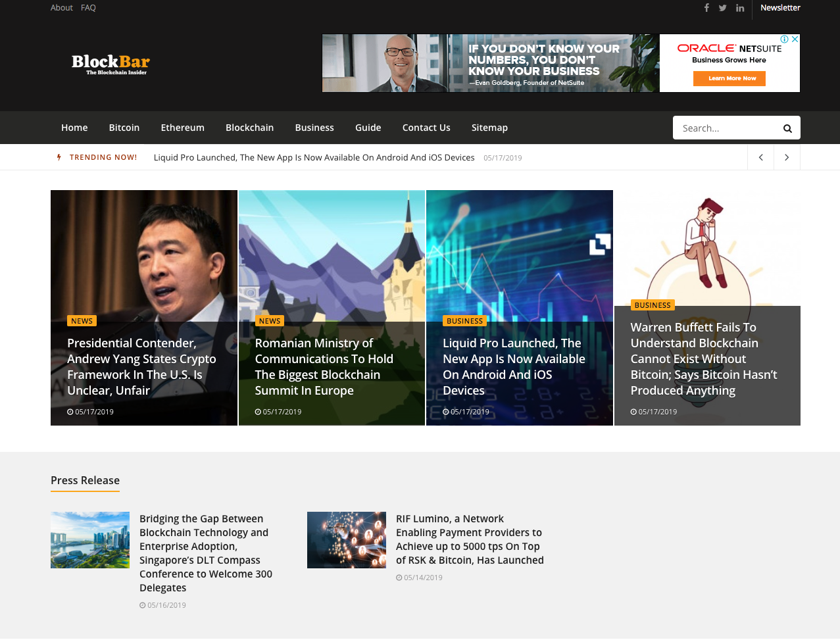Open the Facebook social icon
840x642 pixels.
706,8
